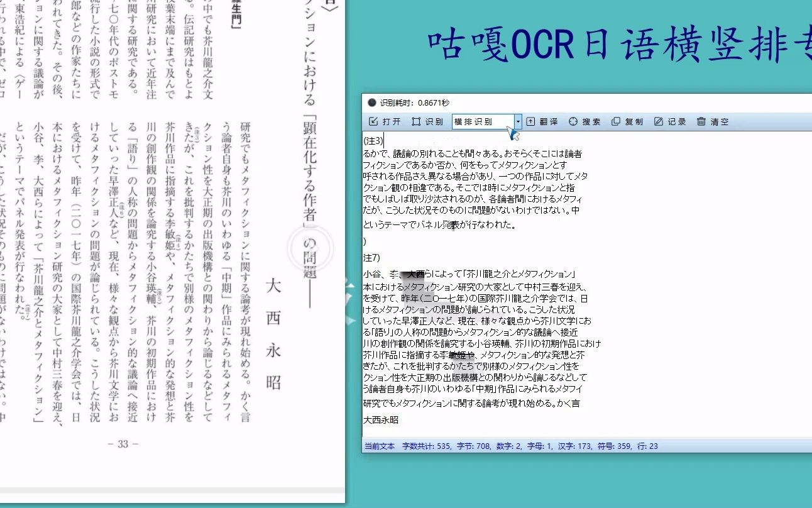The height and width of the screenshot is (508, 812).
Task: Click the 大西永昭 line in the results
Action: tap(380, 419)
